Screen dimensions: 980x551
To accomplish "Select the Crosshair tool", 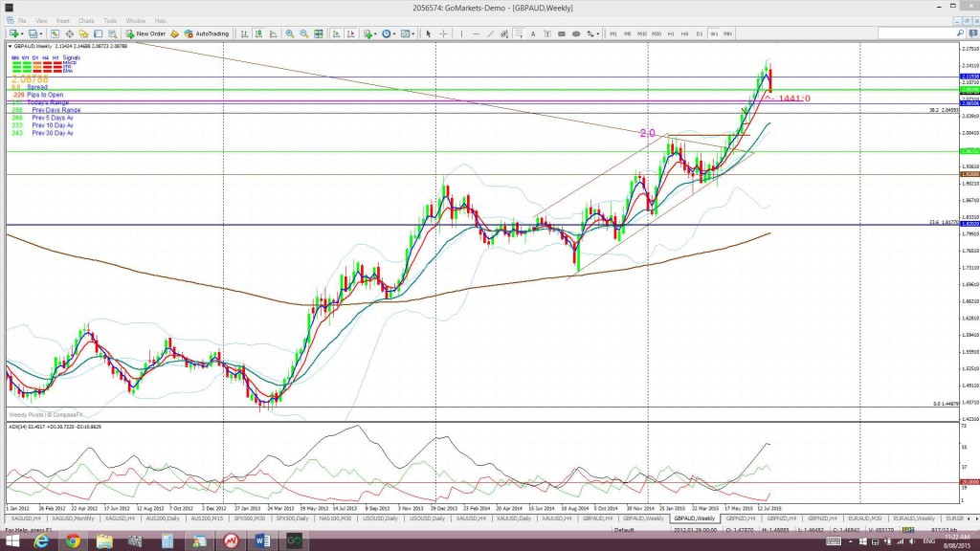I will pyautogui.click(x=444, y=33).
